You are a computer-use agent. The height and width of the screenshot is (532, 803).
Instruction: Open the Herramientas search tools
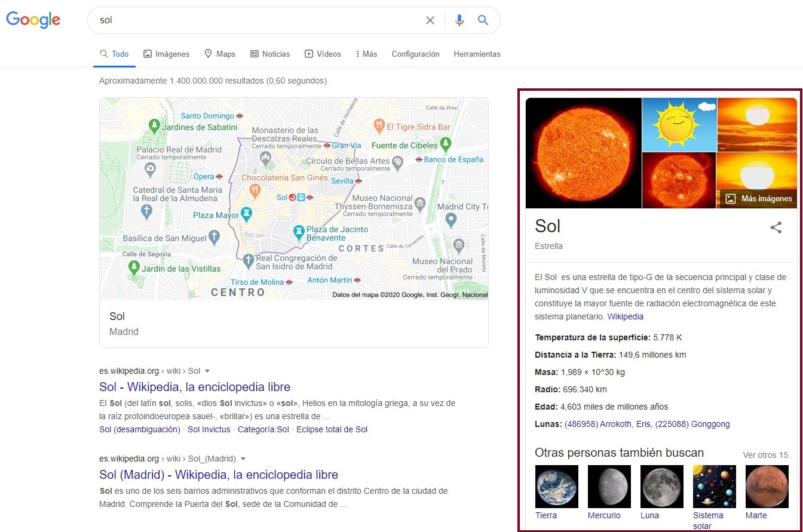[x=477, y=54]
